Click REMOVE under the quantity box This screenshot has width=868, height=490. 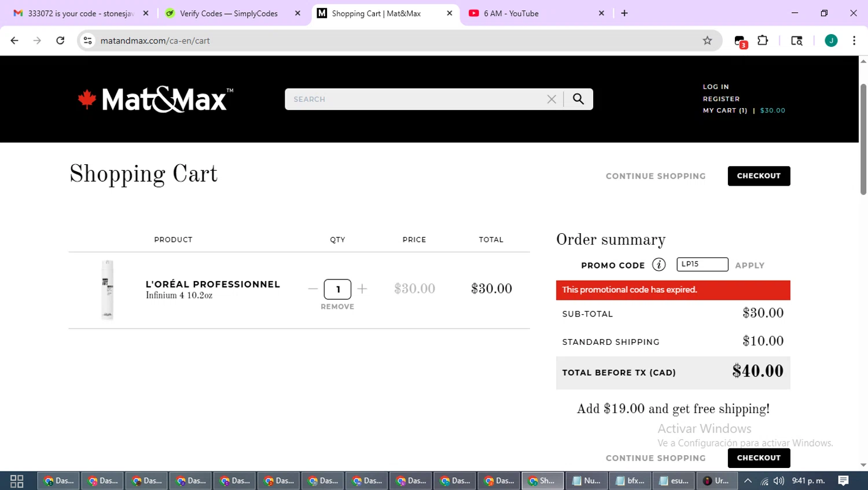(x=337, y=307)
